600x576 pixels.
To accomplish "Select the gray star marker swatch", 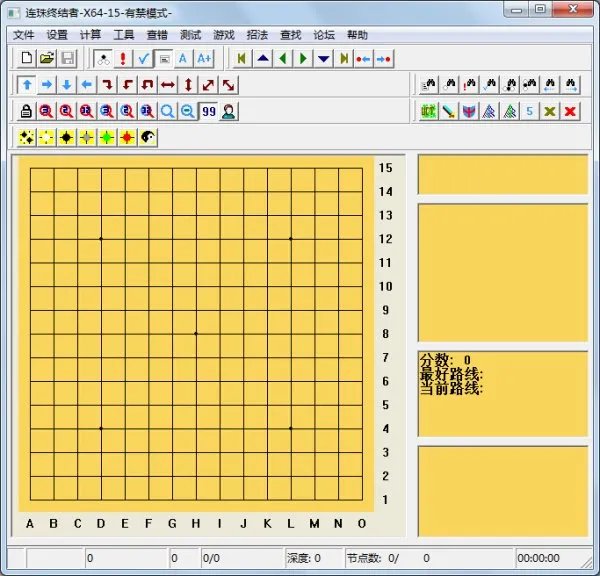I will tap(87, 137).
